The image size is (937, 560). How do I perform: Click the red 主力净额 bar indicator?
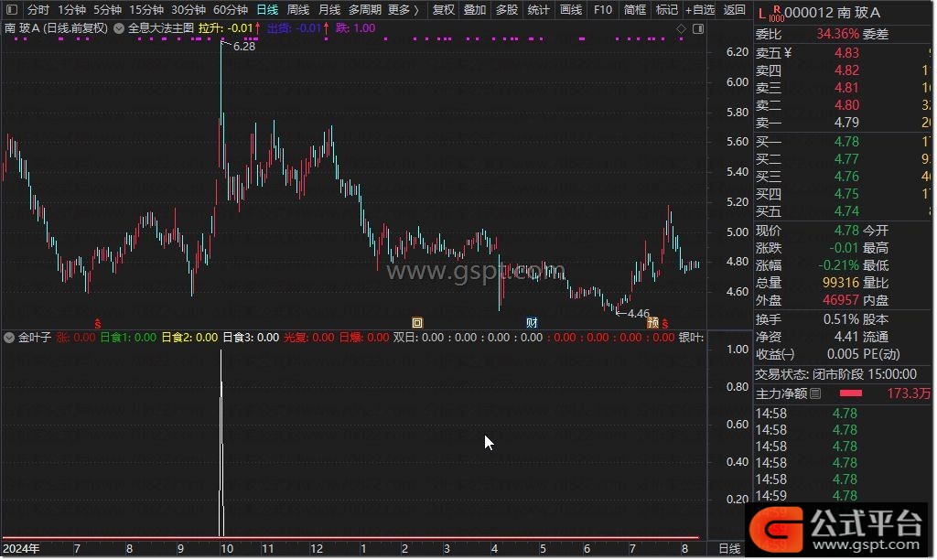[851, 393]
